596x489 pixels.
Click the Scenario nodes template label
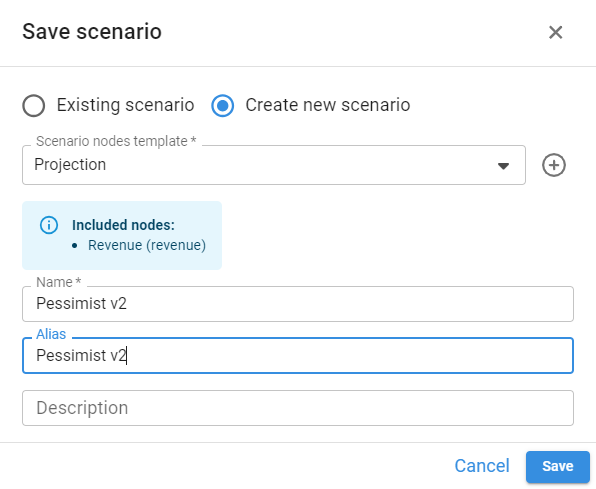(116, 141)
